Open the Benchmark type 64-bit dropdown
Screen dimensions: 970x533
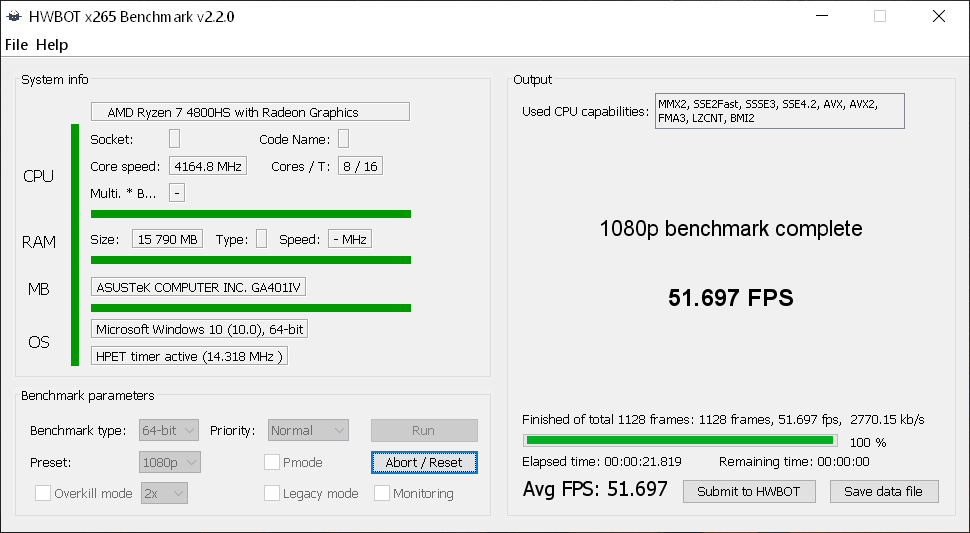coord(169,430)
